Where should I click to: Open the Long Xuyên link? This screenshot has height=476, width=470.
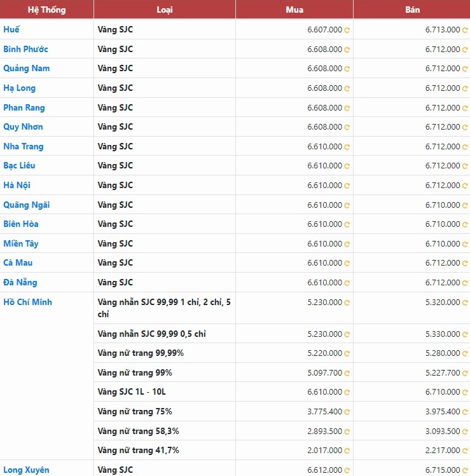pyautogui.click(x=26, y=470)
